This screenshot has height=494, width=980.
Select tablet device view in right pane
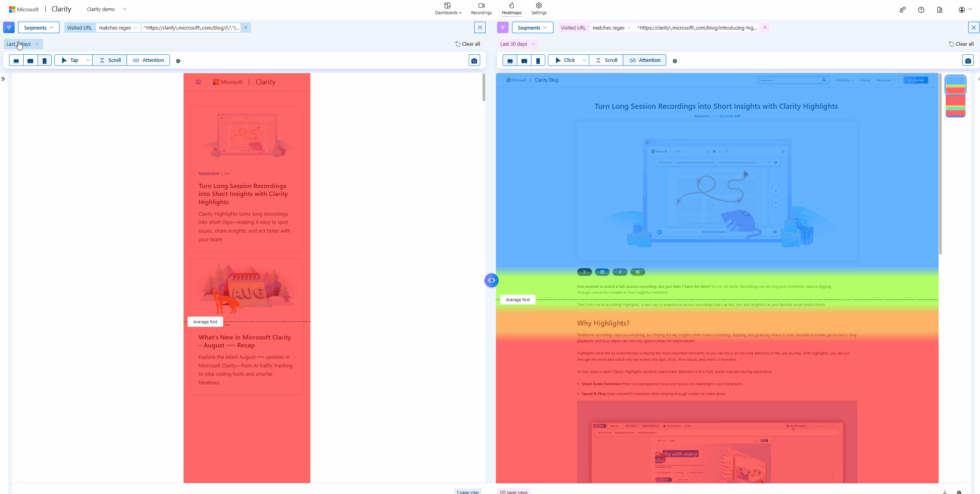(524, 60)
